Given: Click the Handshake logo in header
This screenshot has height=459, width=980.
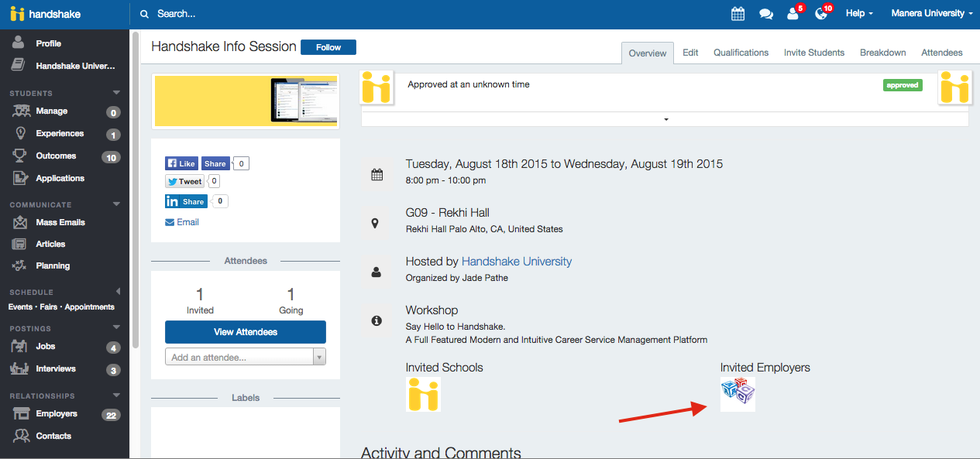Looking at the screenshot, I should 45,14.
